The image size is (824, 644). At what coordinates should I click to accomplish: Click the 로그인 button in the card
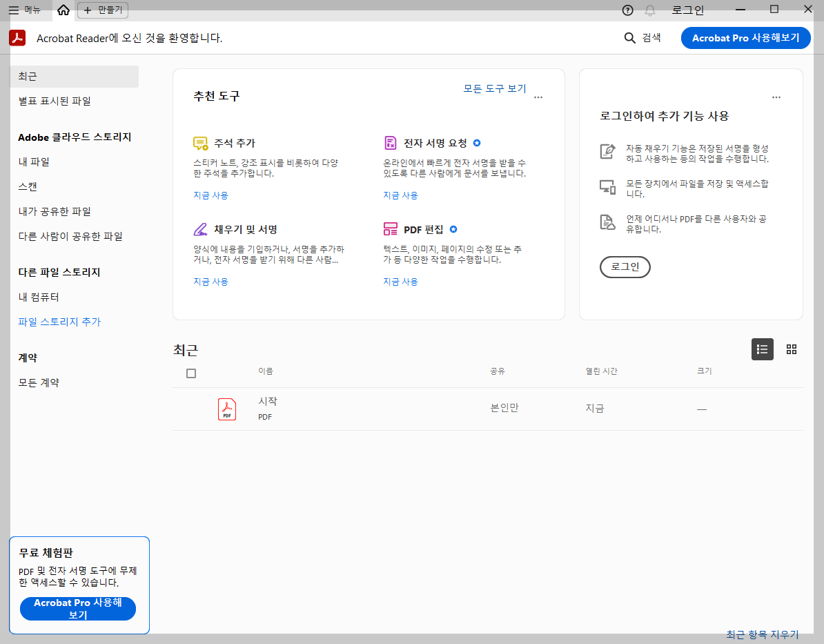coord(625,267)
